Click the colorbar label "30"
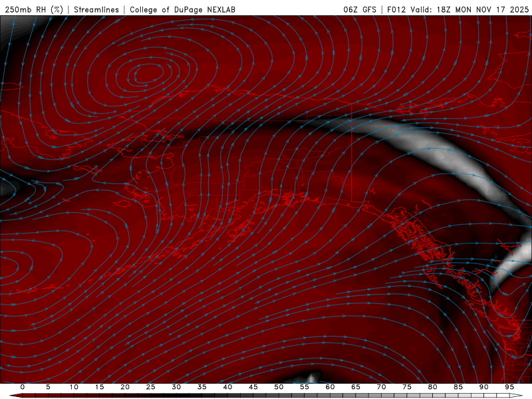 pos(176,387)
